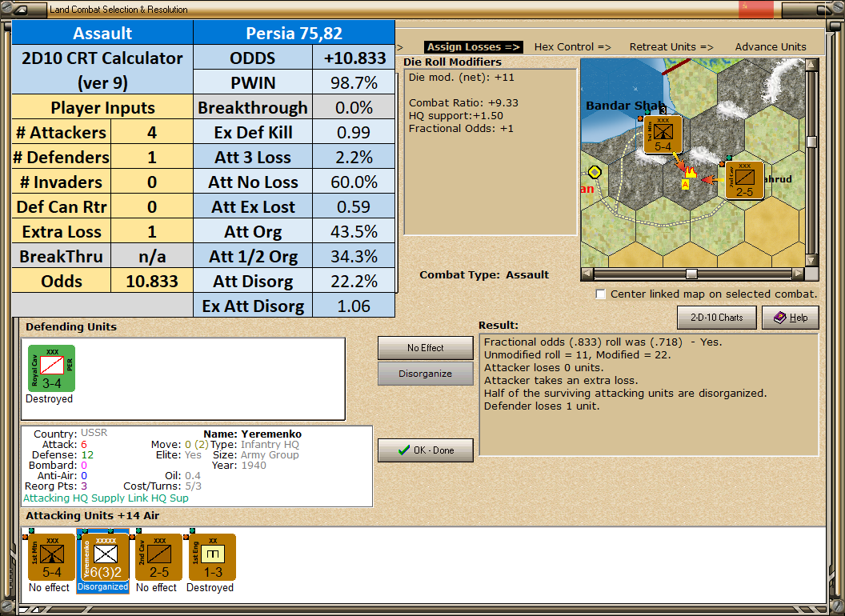
Task: Click the map's vertical scrollbar thumb
Action: [x=811, y=142]
